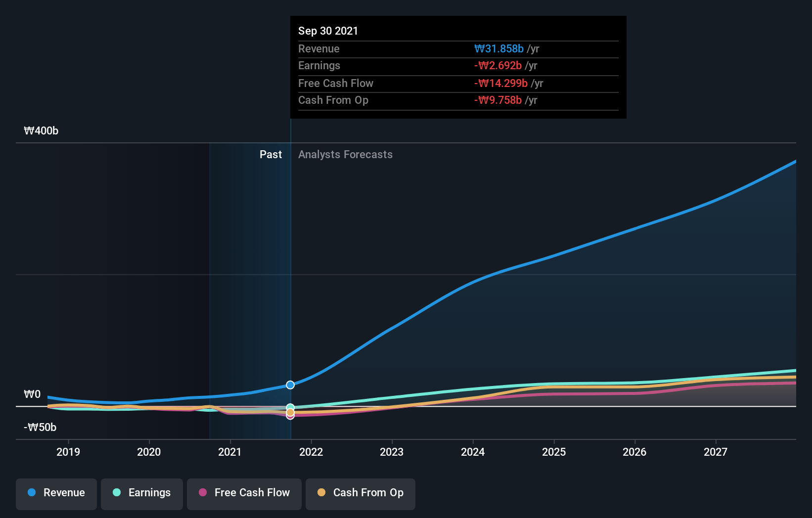Click the -₩2.692b earnings value

click(498, 65)
